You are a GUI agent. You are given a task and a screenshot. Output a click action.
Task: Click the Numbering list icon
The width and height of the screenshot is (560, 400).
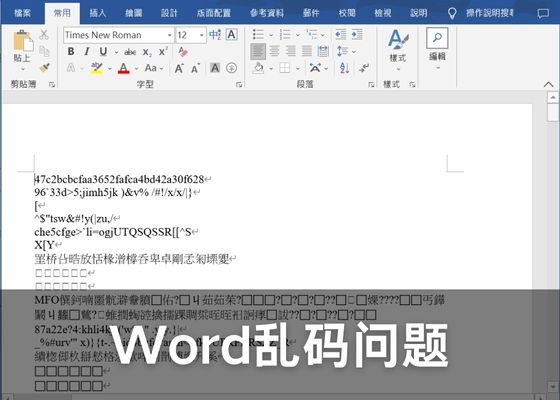[x=285, y=35]
